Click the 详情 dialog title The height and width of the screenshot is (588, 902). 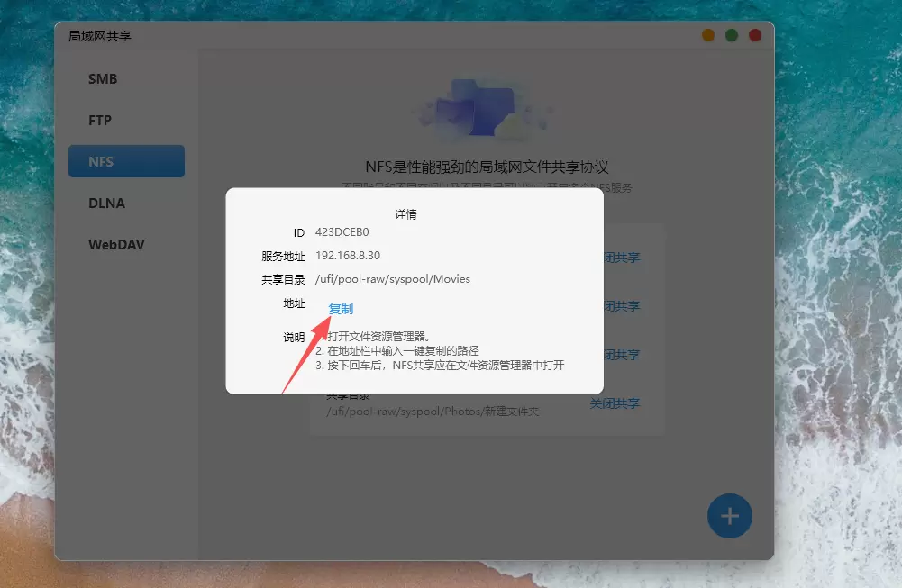pyautogui.click(x=405, y=215)
